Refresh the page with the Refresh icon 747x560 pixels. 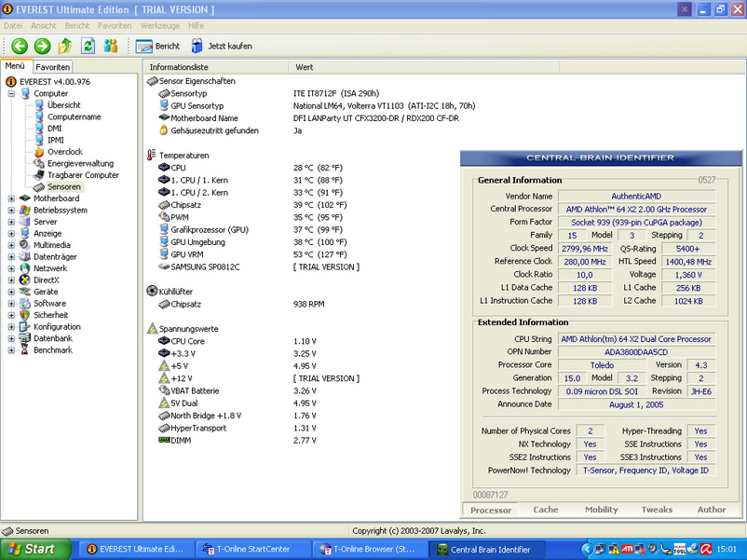tap(88, 47)
